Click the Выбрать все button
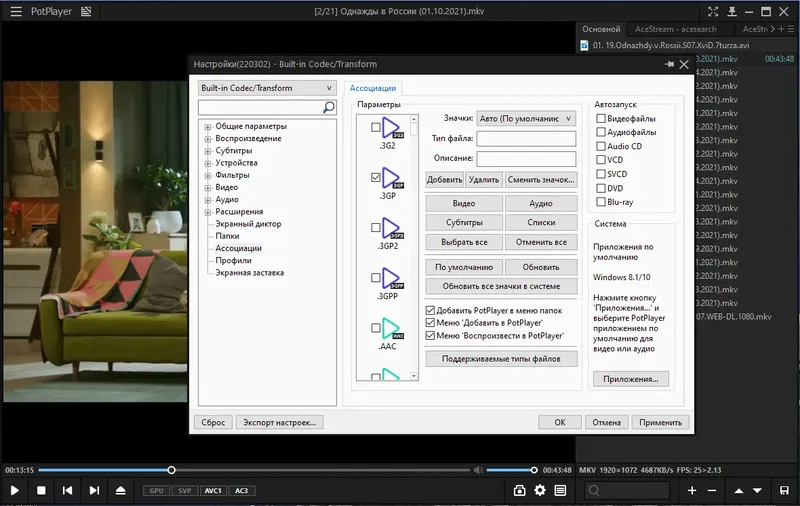Image resolution: width=800 pixels, height=506 pixels. click(464, 242)
